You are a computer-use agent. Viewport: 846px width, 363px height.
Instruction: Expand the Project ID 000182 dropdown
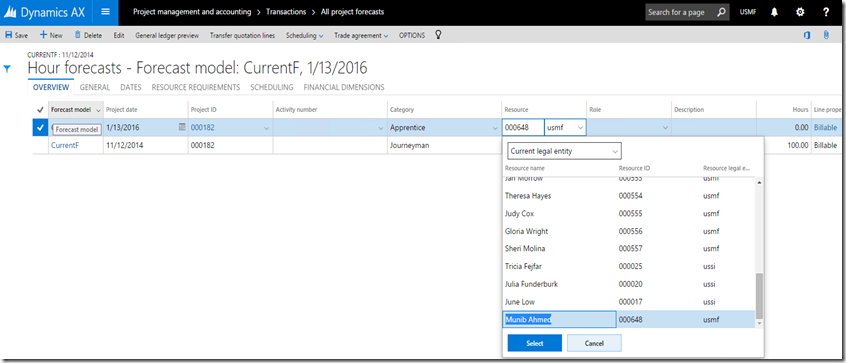point(267,128)
